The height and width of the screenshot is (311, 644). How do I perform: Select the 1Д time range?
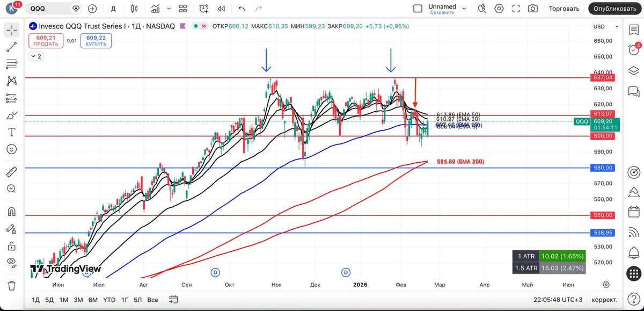[x=36, y=299]
